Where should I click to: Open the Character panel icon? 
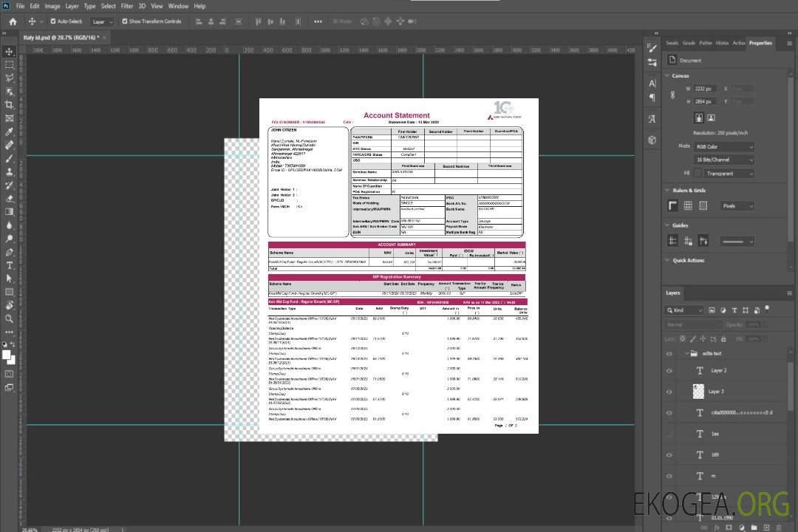(x=652, y=83)
